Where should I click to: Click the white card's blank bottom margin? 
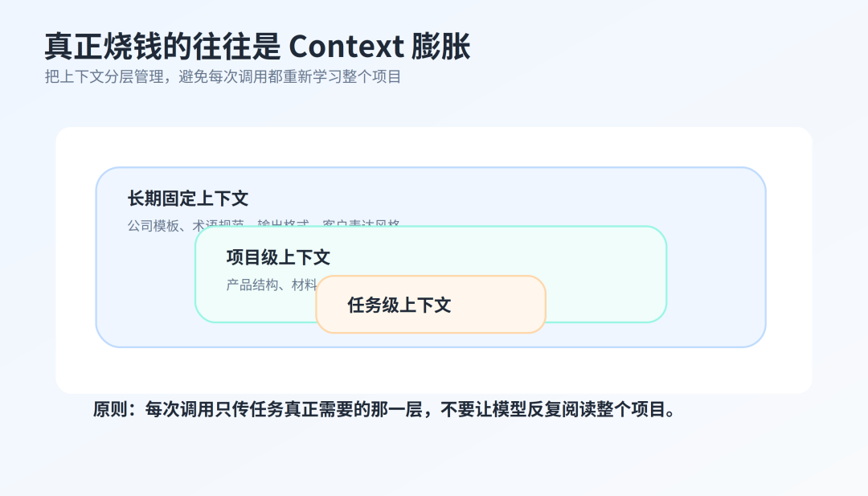[434, 371]
